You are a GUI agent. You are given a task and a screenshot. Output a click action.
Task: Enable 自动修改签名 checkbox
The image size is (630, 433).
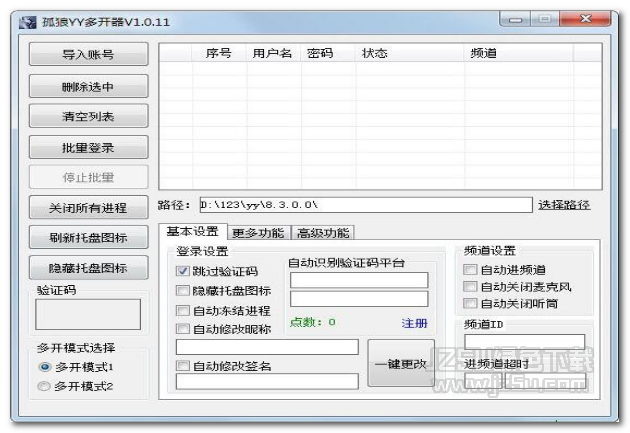tap(182, 366)
